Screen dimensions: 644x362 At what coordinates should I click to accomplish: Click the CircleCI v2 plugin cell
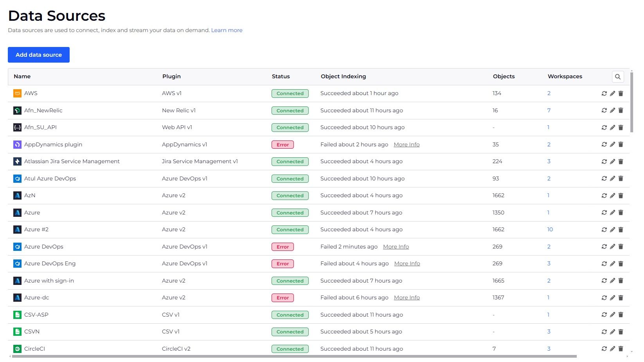pos(176,349)
